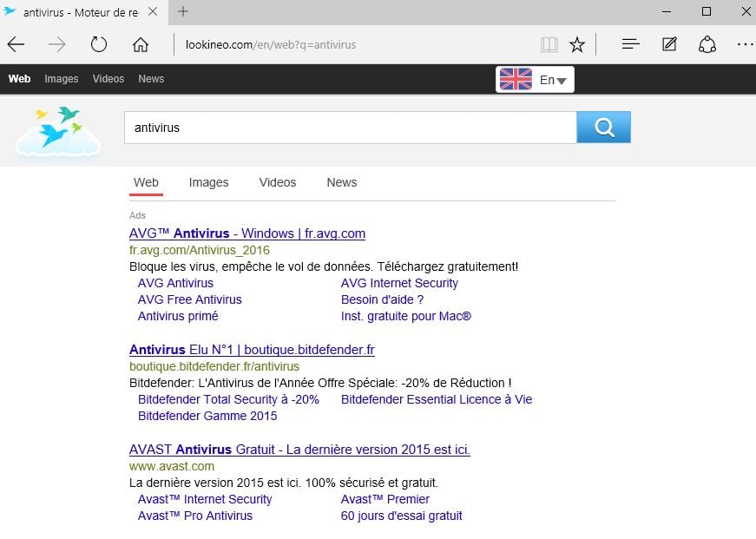Open Avast Pro Antivirus sitelink
Screen dimensions: 756x539
(195, 516)
